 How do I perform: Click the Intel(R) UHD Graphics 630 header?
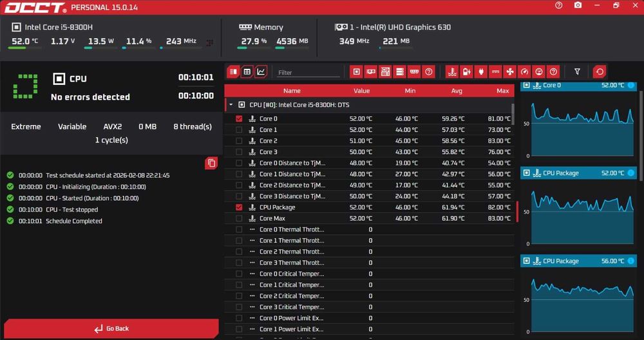(400, 27)
